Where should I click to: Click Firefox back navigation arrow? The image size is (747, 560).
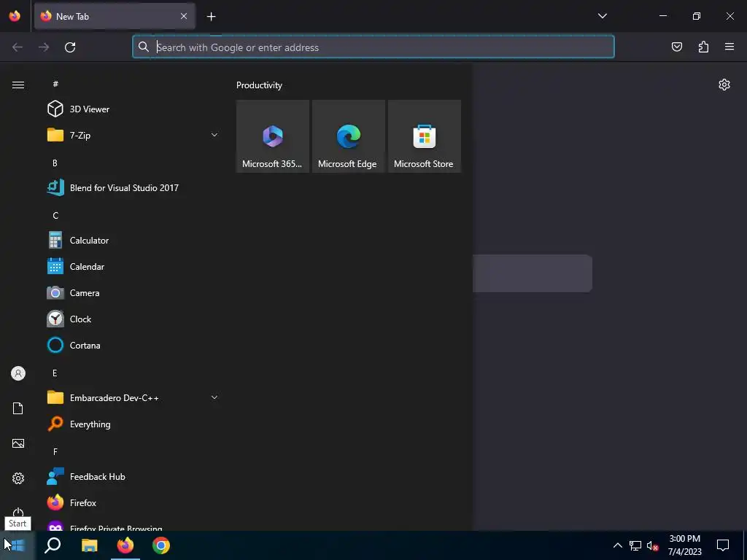[18, 47]
